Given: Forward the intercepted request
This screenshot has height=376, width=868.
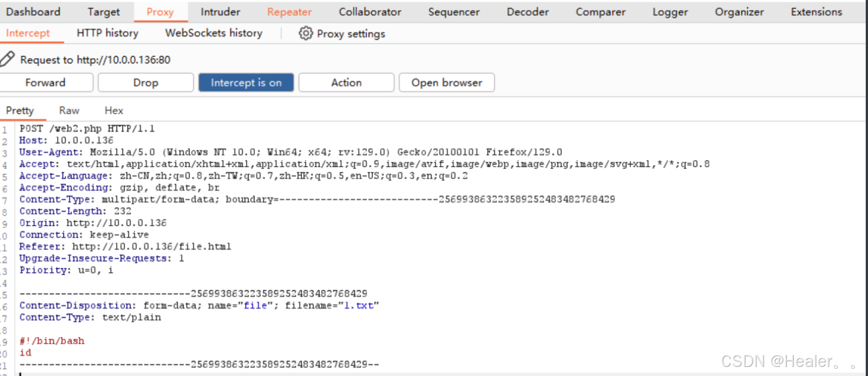Looking at the screenshot, I should [x=45, y=82].
